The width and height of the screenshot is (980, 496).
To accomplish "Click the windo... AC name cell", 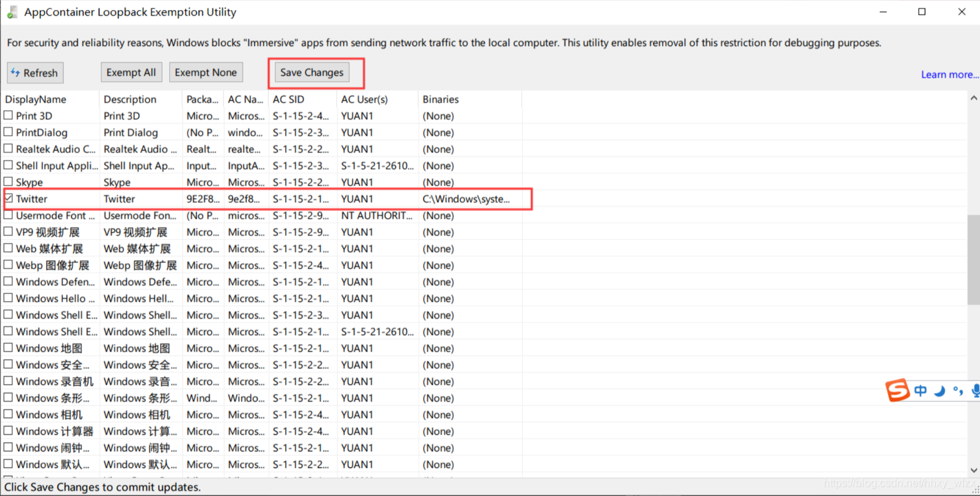I will tap(245, 132).
